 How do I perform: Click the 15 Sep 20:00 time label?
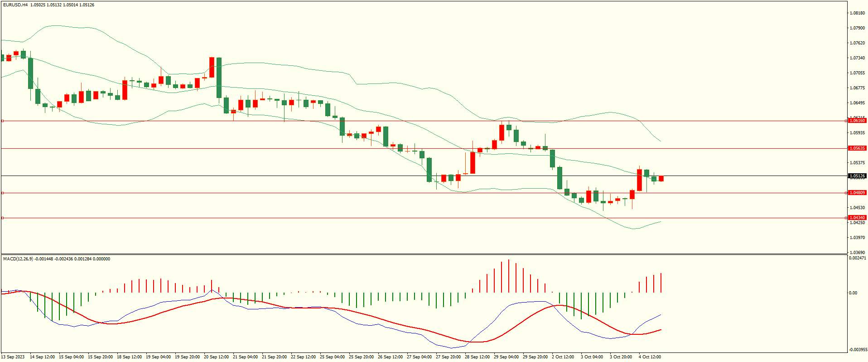click(100, 357)
